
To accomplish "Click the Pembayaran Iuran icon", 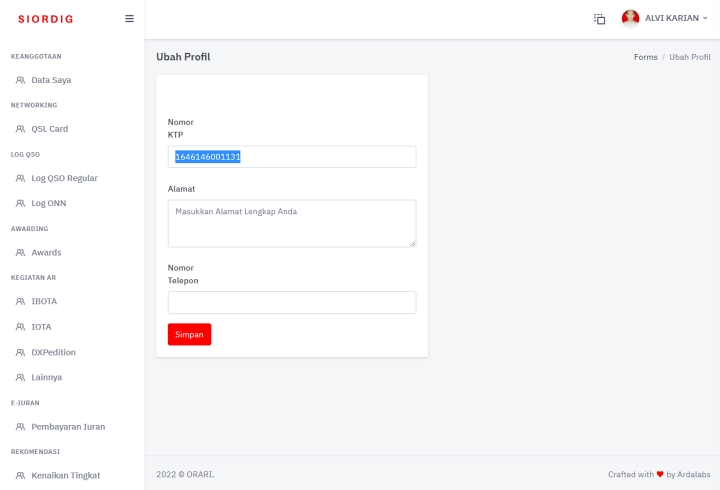I will 20,427.
